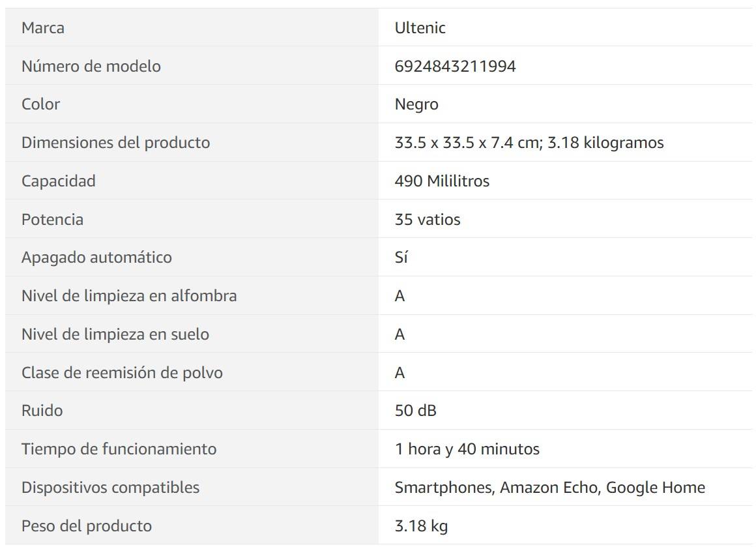The height and width of the screenshot is (547, 756).
Task: Select the 35 vatios value
Action: click(x=428, y=220)
